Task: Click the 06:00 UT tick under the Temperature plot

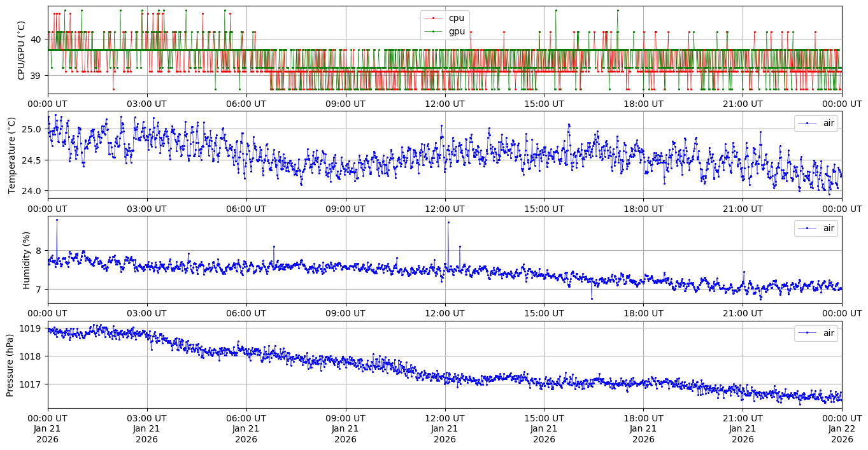Action: pos(246,208)
